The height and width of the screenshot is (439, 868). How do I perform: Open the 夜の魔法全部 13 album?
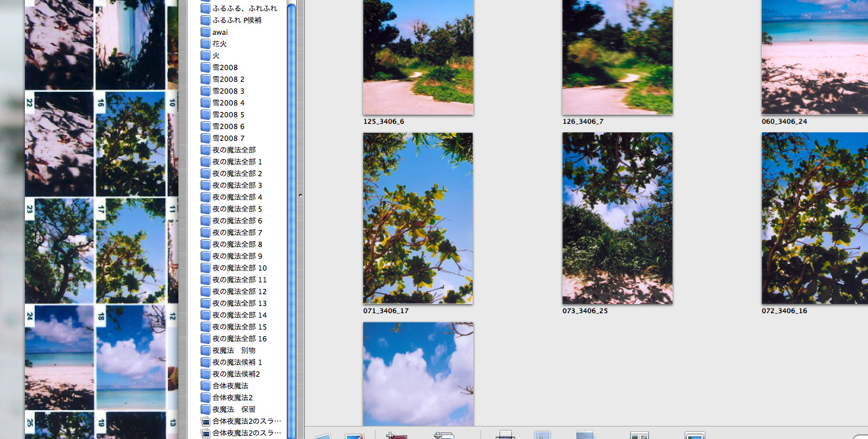pos(239,303)
